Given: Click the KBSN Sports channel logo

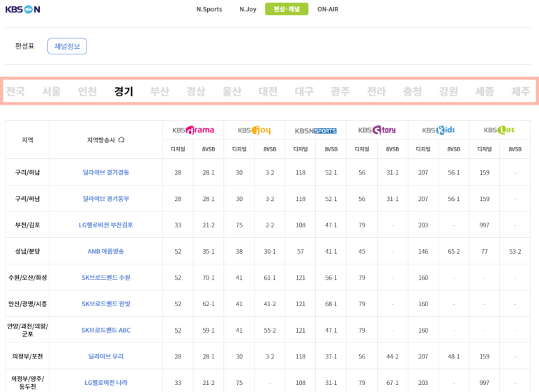Looking at the screenshot, I should (316, 130).
